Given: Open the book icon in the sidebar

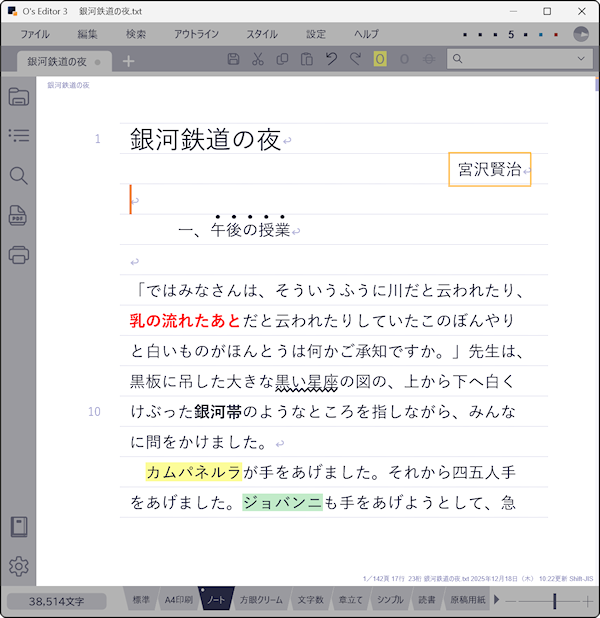Looking at the screenshot, I should pos(18,527).
